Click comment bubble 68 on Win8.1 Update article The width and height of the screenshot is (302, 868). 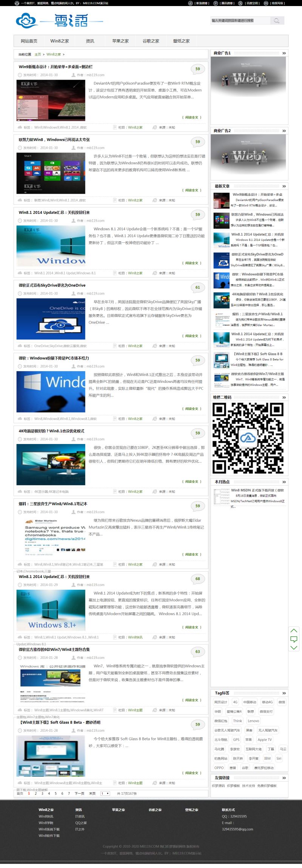pos(197,579)
